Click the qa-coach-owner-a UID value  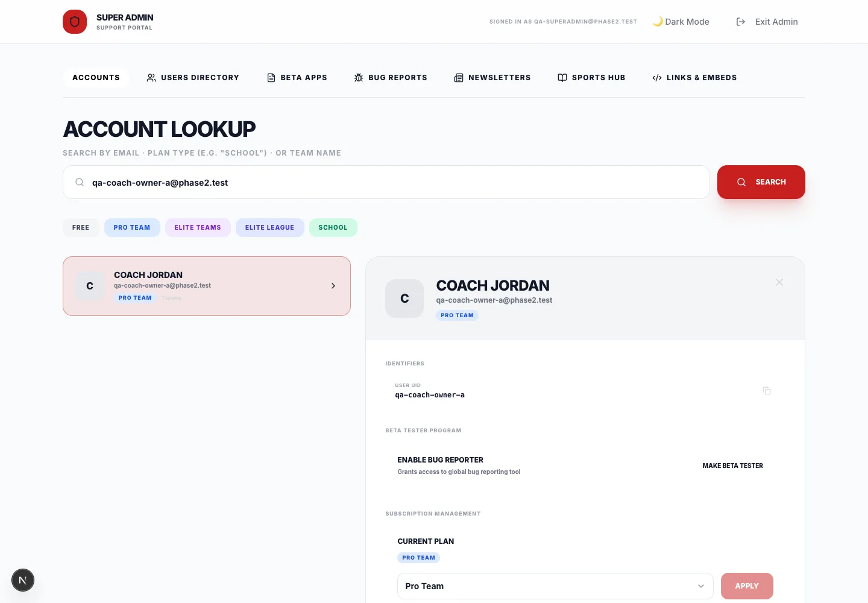point(430,395)
